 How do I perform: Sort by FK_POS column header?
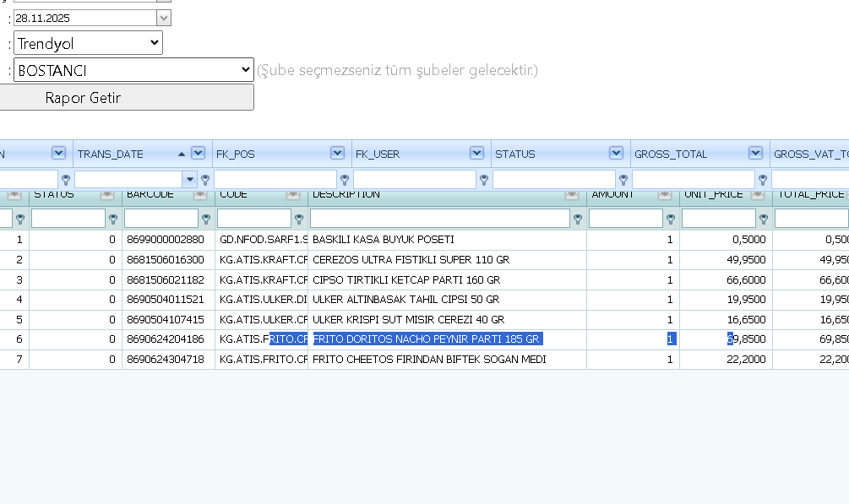[x=235, y=154]
